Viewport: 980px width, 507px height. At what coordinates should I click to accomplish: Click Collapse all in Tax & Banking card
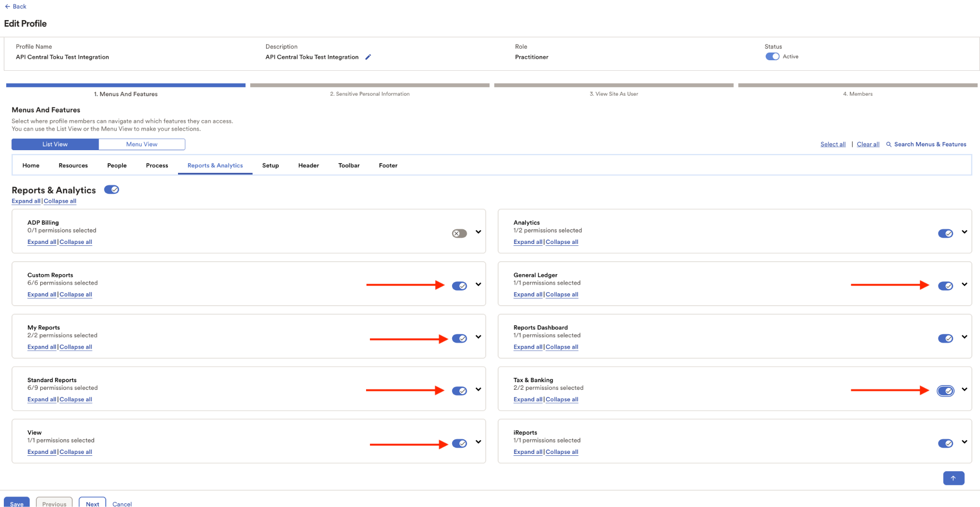coord(562,399)
